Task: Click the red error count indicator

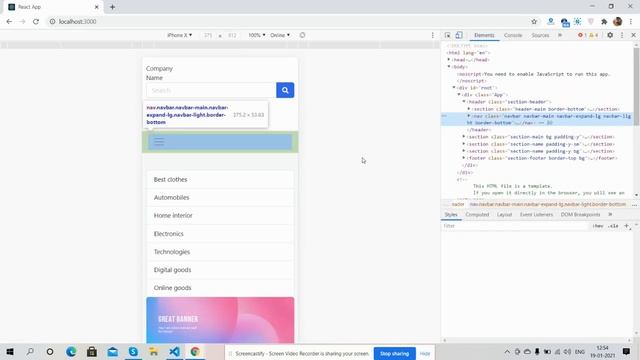Action: pyautogui.click(x=582, y=35)
